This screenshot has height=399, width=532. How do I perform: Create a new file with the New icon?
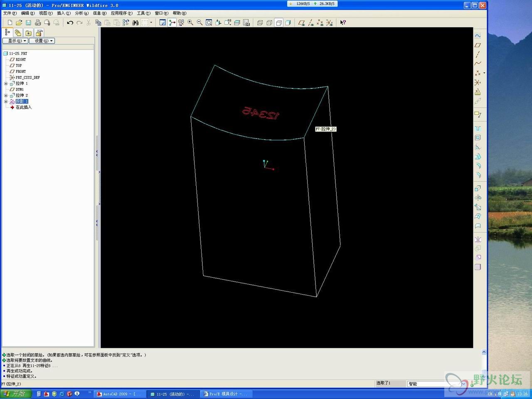coord(10,22)
